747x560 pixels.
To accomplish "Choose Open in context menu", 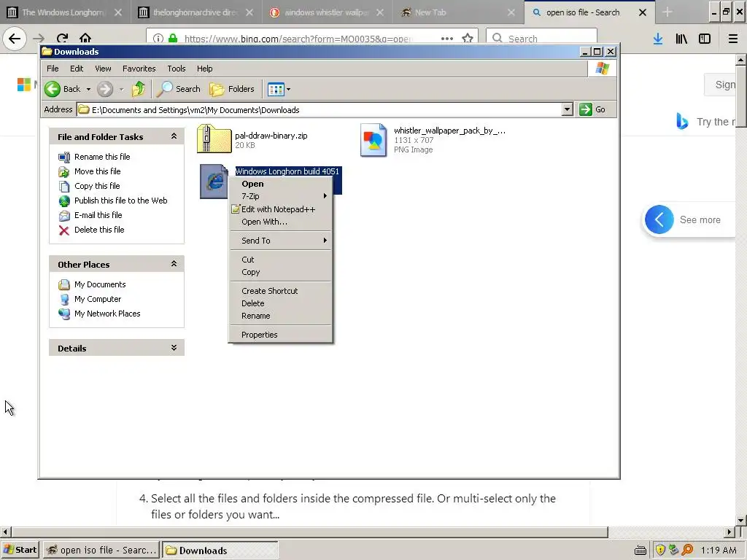I will click(281, 184).
